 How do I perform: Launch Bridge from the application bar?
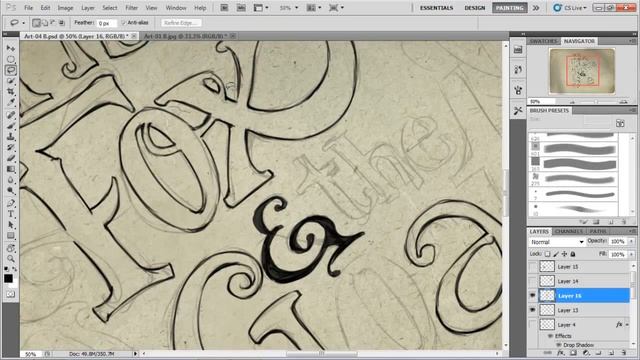coord(224,8)
